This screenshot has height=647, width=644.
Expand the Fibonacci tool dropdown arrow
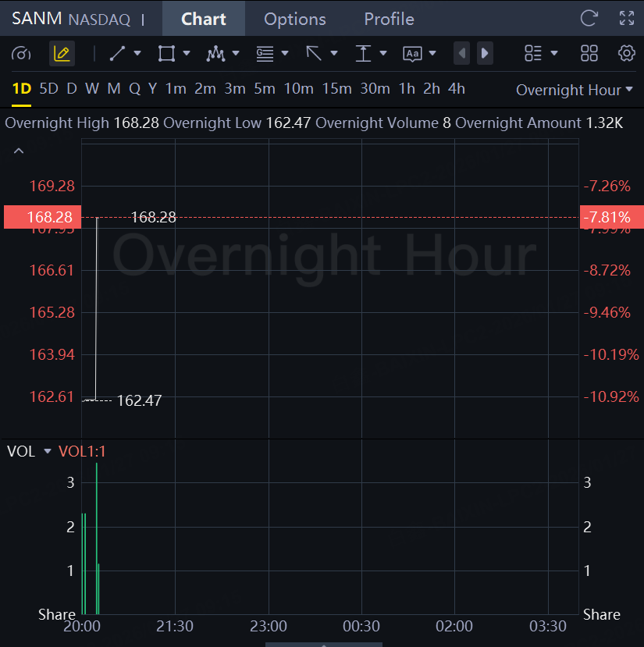click(x=285, y=53)
